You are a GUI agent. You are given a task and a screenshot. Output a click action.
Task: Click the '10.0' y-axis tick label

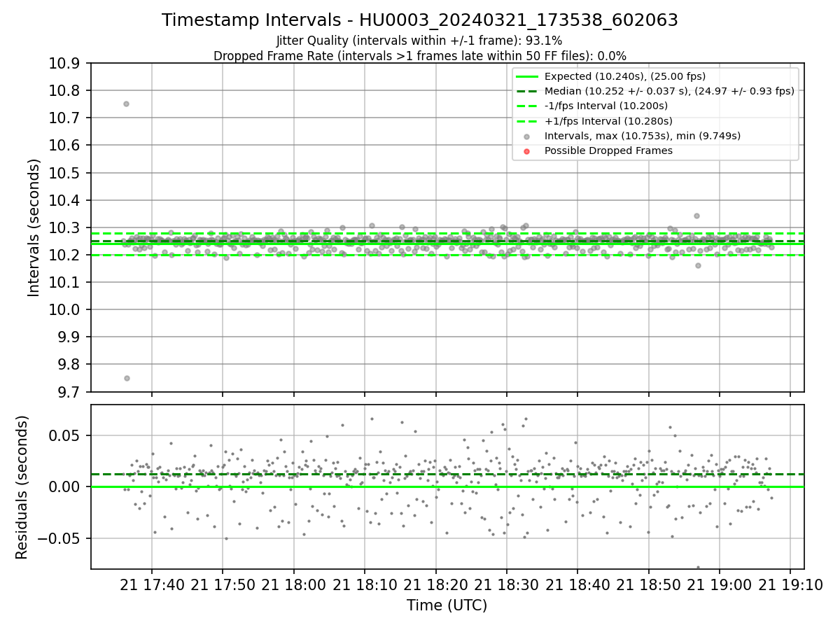[x=66, y=309]
